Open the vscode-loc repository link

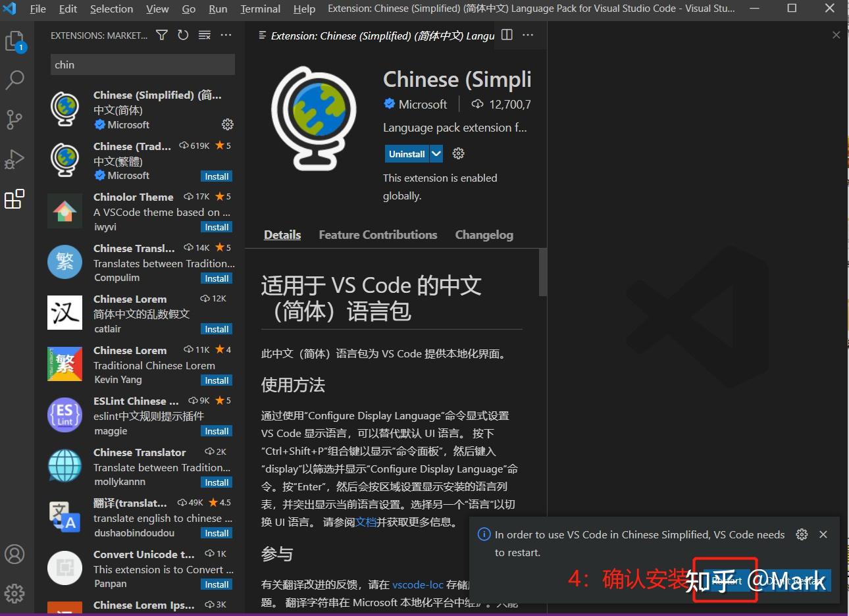click(x=418, y=584)
